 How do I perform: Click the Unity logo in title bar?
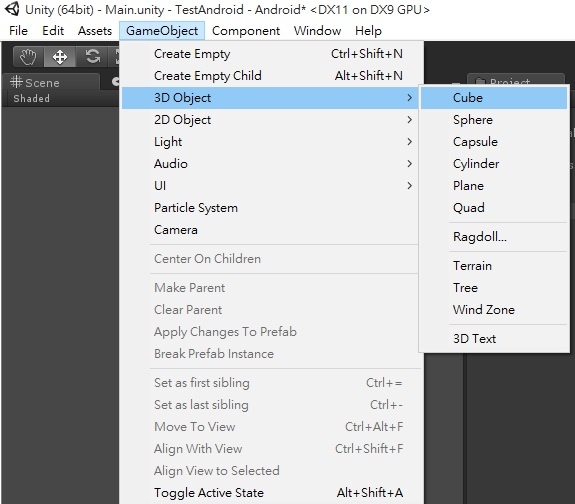coord(12,9)
